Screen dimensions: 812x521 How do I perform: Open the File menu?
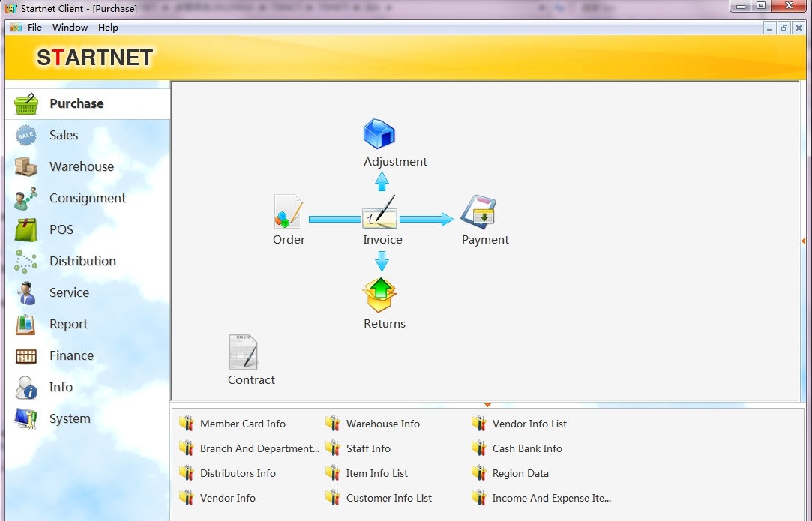34,28
